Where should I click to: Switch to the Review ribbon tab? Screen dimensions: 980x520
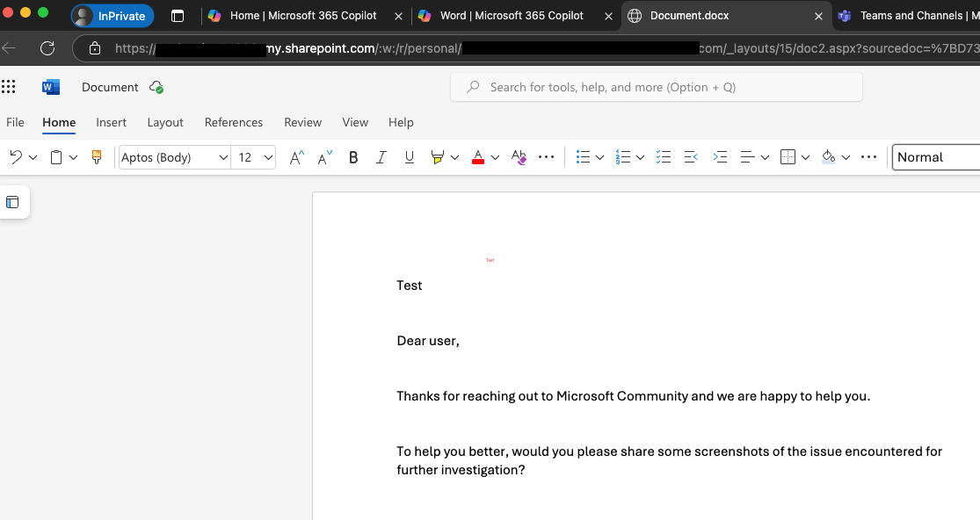[x=302, y=122]
